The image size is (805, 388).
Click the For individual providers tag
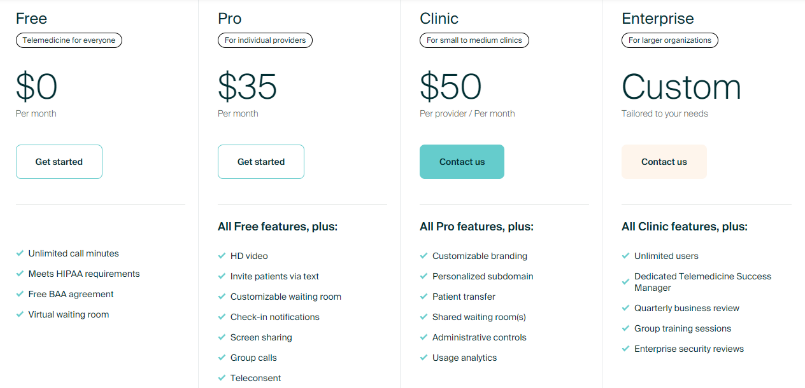pos(265,40)
